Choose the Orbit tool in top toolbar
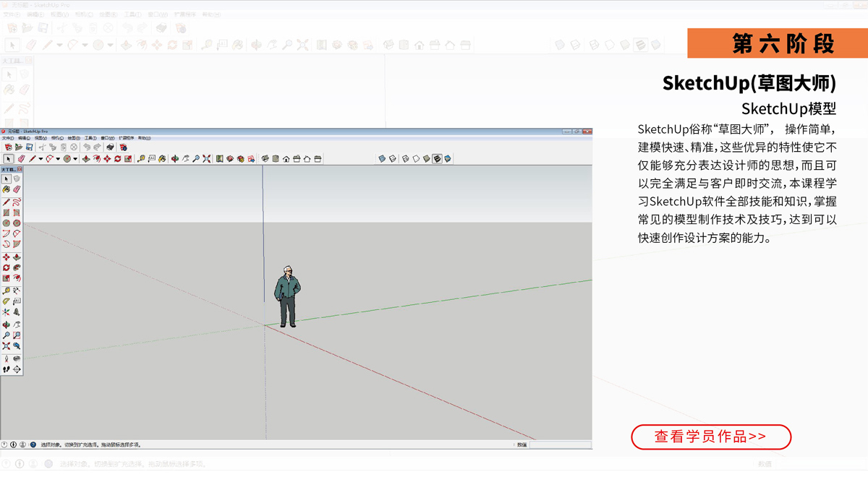 [x=175, y=158]
